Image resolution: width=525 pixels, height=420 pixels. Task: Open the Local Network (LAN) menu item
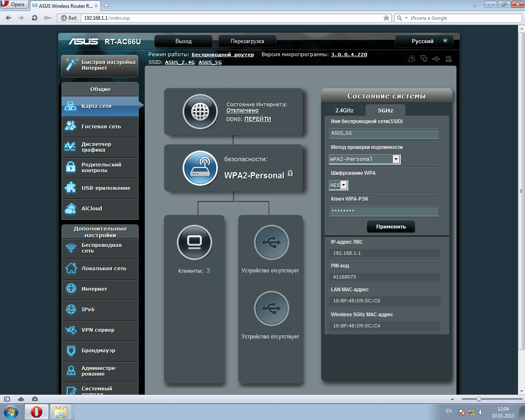click(x=100, y=269)
